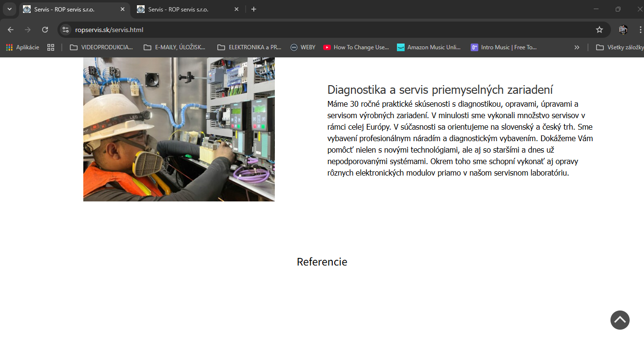Viewport: 644px width, 344px height.
Task: Open the Intro Music bookmark
Action: coord(504,47)
